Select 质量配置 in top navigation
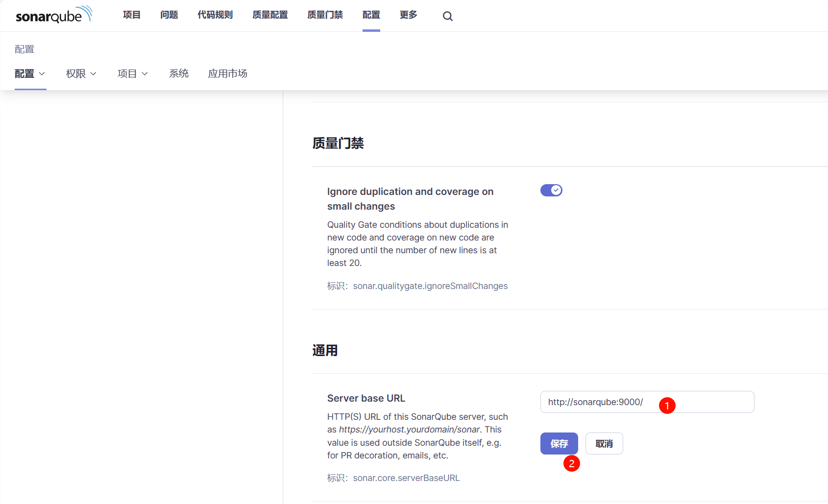Viewport: 828px width, 504px height. point(270,15)
